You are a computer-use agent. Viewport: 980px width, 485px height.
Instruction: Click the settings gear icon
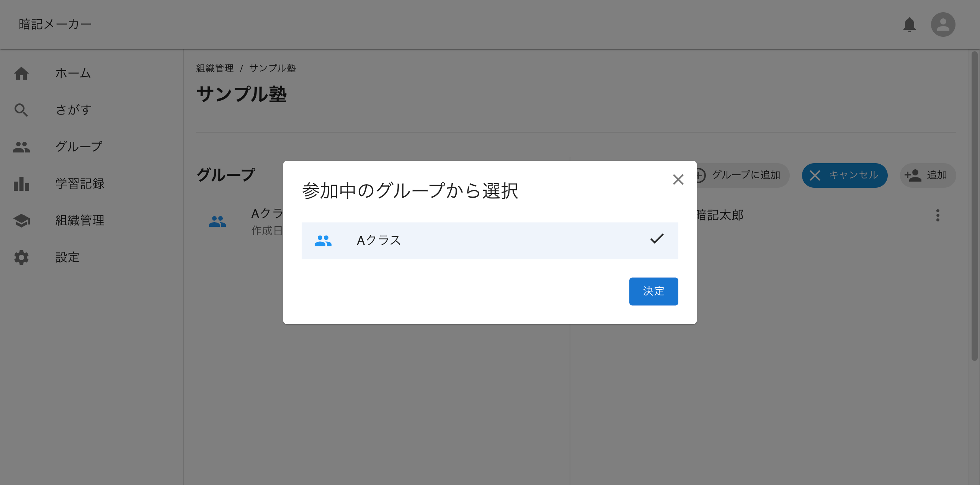coord(21,257)
